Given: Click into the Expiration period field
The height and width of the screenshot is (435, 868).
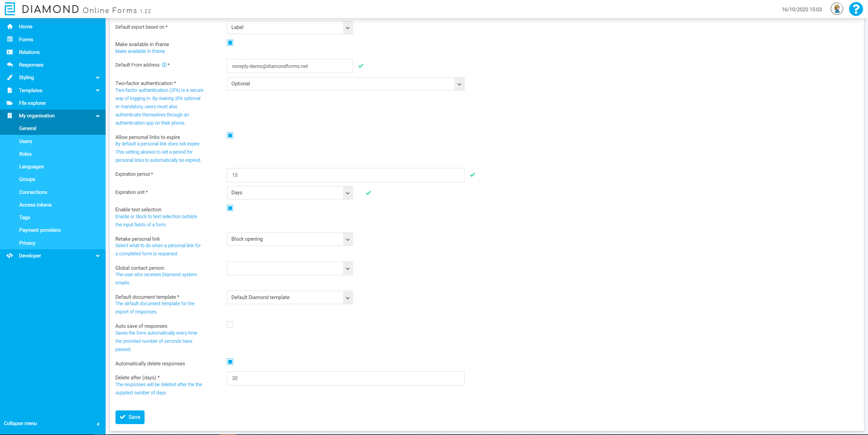Looking at the screenshot, I should click(345, 175).
